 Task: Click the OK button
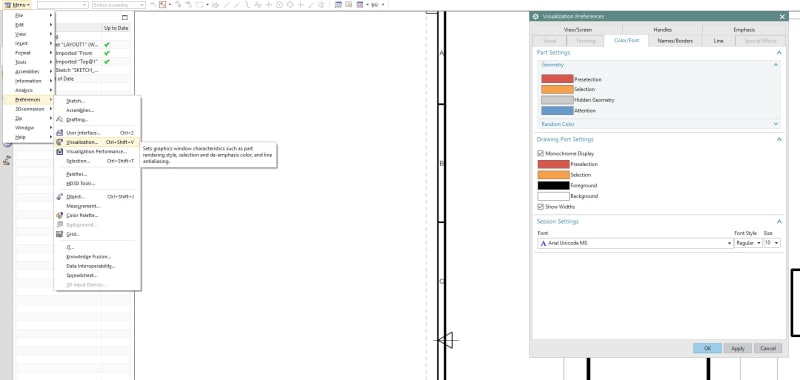pos(707,348)
